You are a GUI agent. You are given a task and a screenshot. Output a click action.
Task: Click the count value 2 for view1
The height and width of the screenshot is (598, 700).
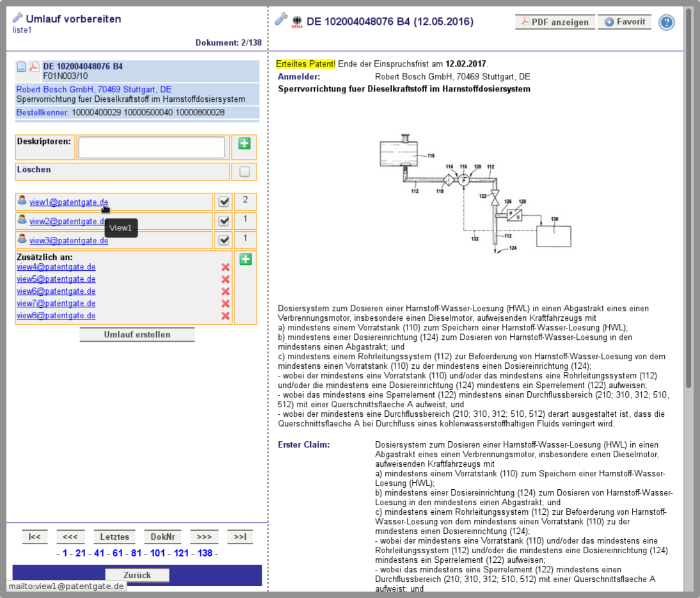[245, 200]
